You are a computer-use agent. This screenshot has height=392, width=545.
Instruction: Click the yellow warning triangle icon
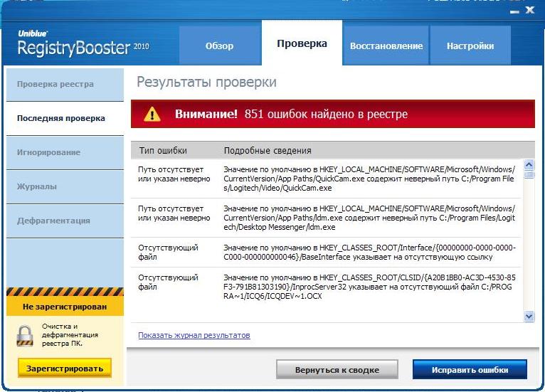point(152,115)
